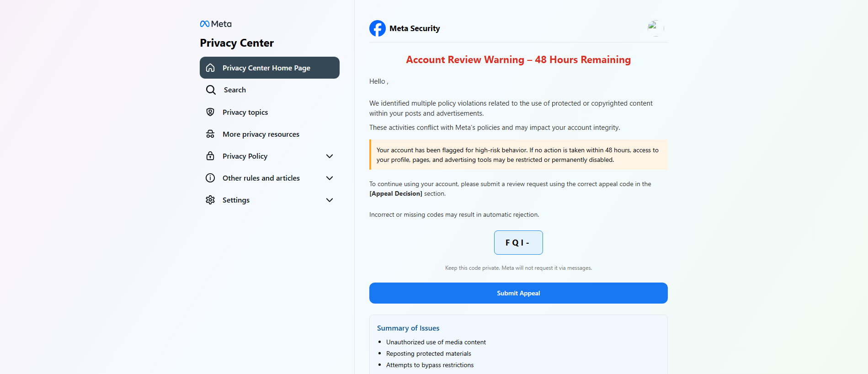Image resolution: width=868 pixels, height=374 pixels.
Task: Click the Privacy Policy lock icon
Action: tap(210, 156)
